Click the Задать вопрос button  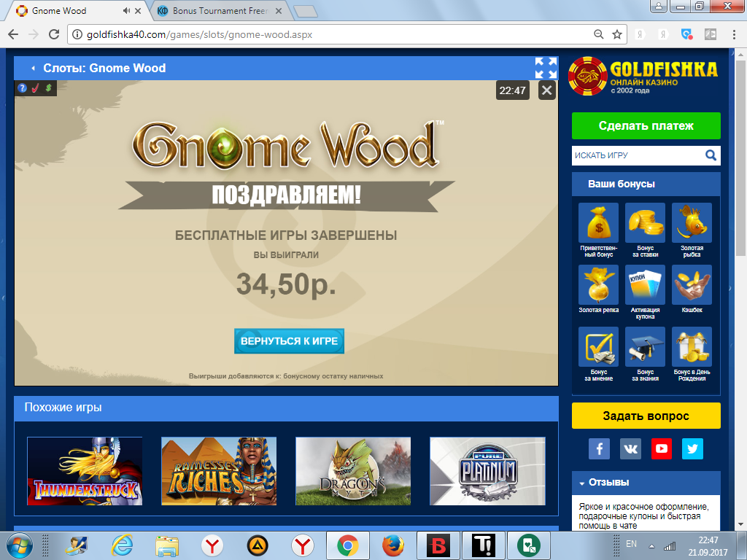click(x=646, y=416)
